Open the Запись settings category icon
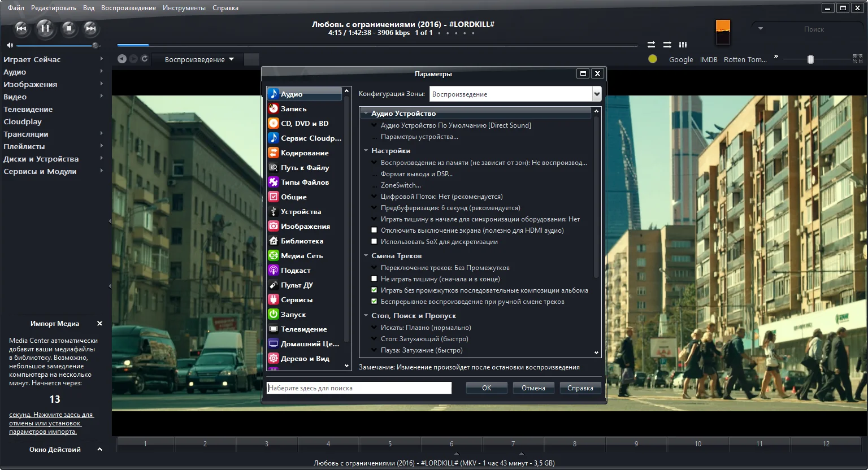Viewport: 868px width, 470px height. coord(273,108)
